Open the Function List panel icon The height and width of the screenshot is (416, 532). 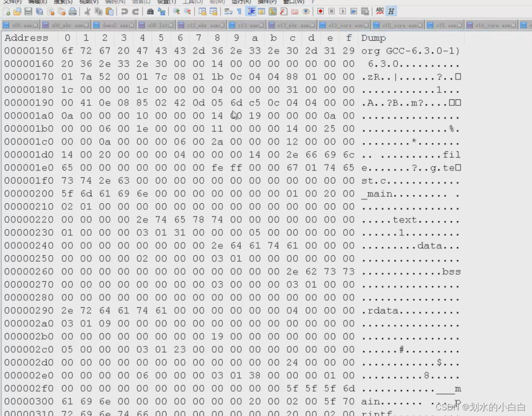284,11
